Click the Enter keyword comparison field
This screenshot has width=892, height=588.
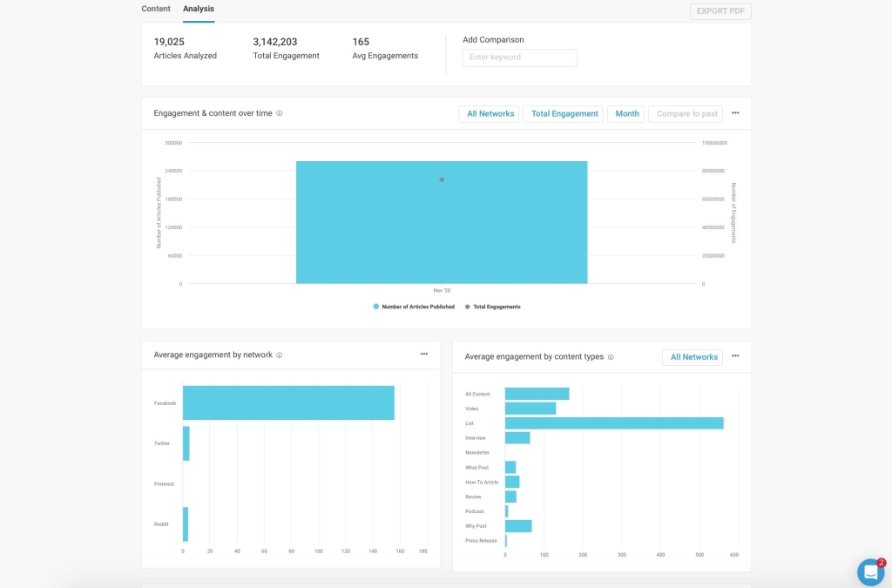pos(519,57)
